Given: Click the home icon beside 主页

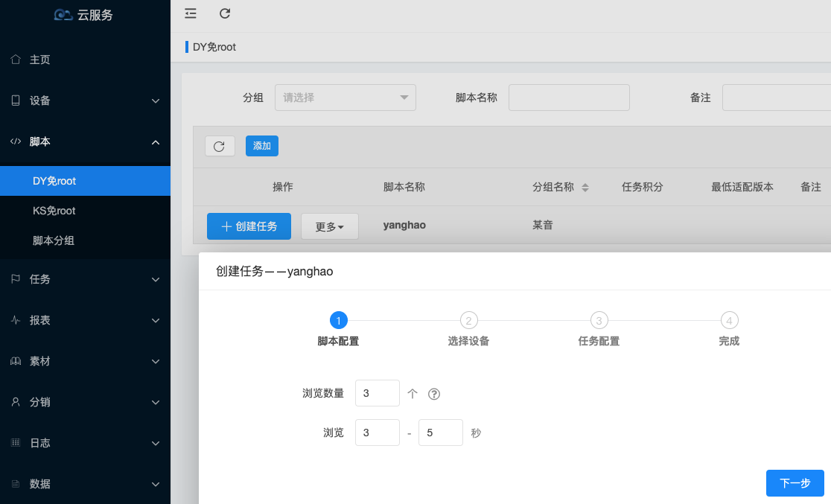Looking at the screenshot, I should click(16, 60).
